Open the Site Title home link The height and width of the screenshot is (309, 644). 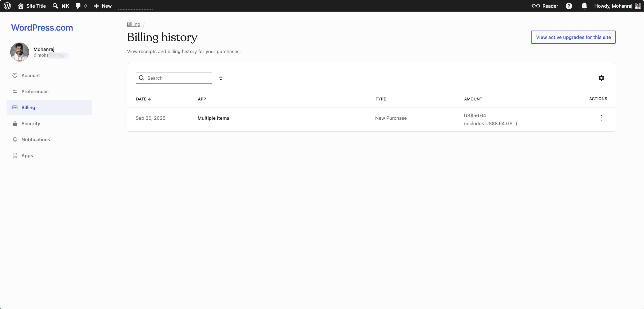coord(32,6)
